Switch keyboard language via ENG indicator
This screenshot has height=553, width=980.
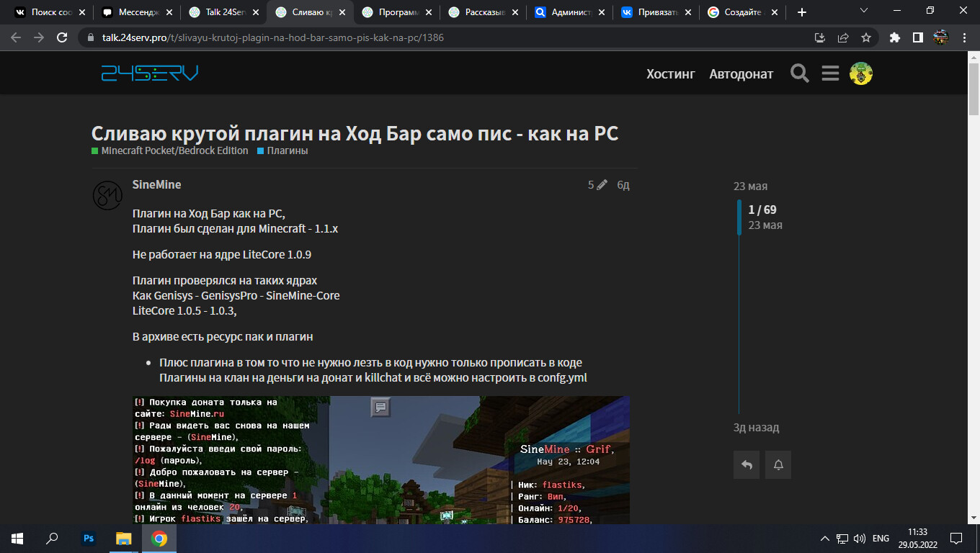click(881, 539)
